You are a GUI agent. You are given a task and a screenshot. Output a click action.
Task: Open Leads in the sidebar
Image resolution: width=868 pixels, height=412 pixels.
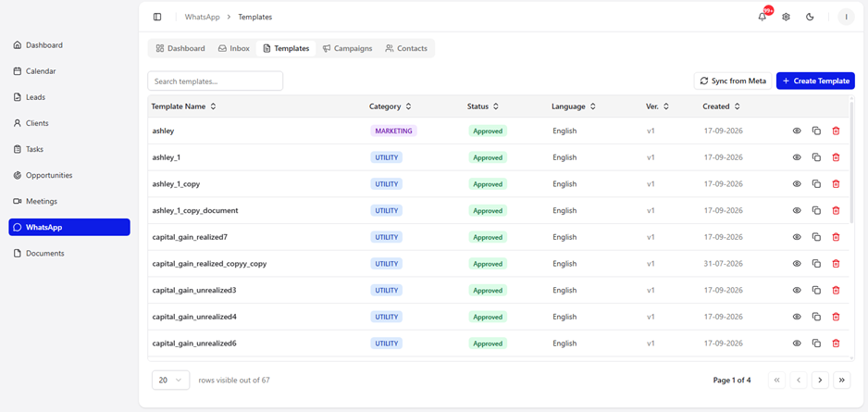[x=69, y=97]
